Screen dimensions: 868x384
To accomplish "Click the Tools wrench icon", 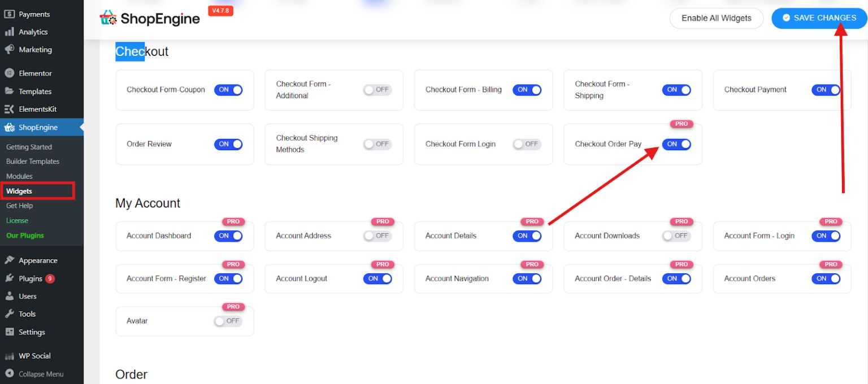I will tap(10, 314).
